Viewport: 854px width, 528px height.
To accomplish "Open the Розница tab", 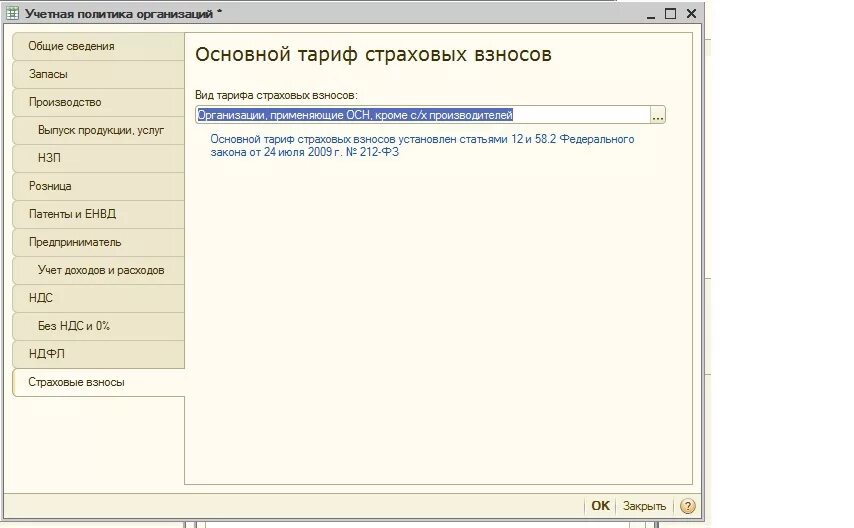I will pyautogui.click(x=99, y=186).
